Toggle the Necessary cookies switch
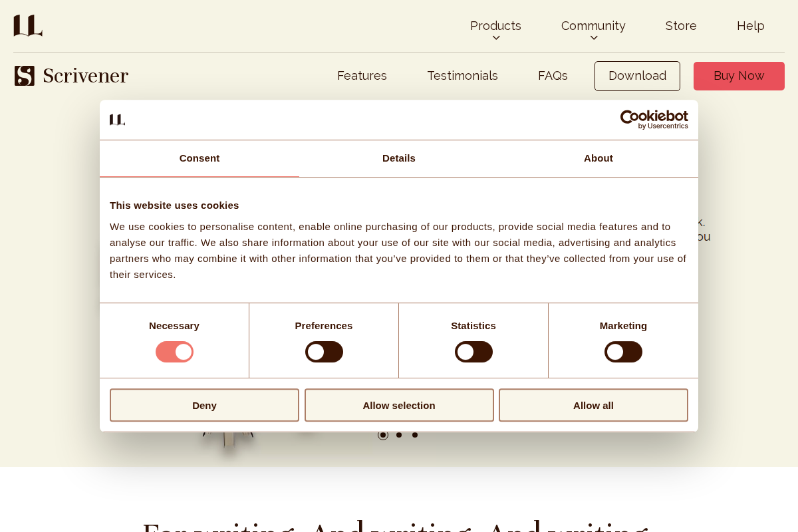The width and height of the screenshot is (798, 532). 174,352
